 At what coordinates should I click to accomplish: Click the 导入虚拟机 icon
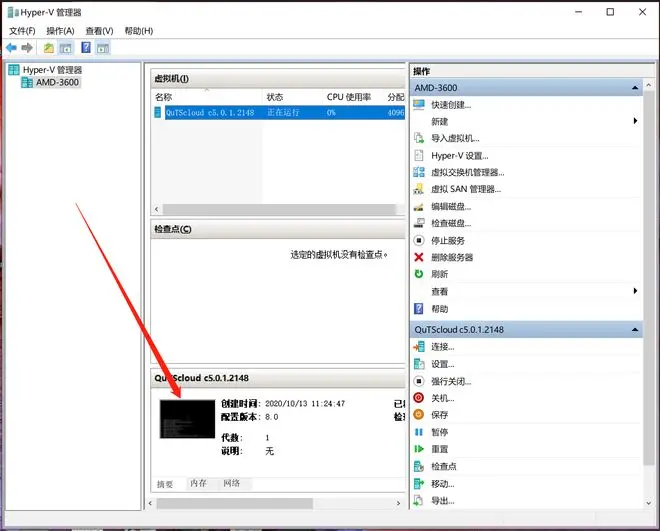[419, 138]
